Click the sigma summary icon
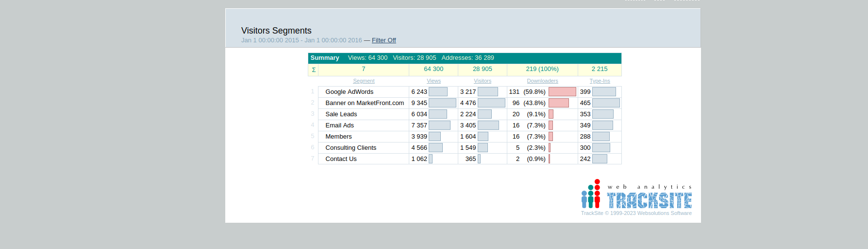The width and height of the screenshot is (868, 249). [x=314, y=70]
